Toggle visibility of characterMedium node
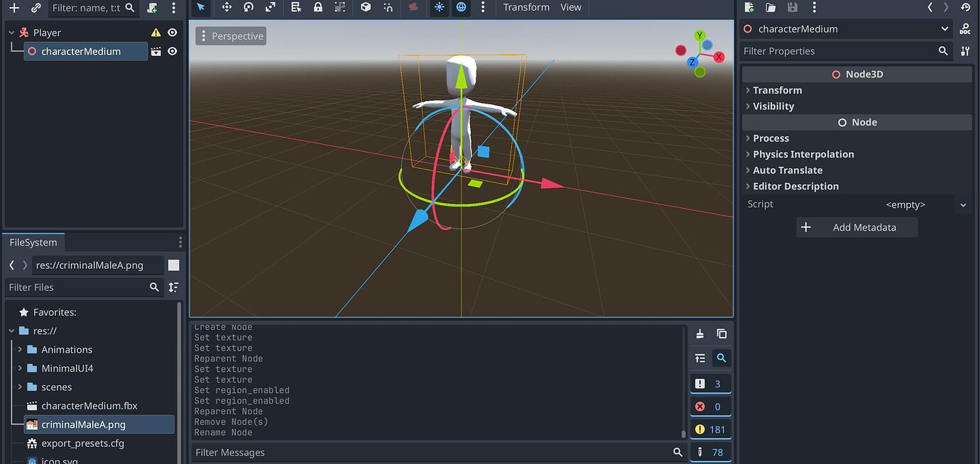Screen dimensions: 980x464 click(x=172, y=51)
